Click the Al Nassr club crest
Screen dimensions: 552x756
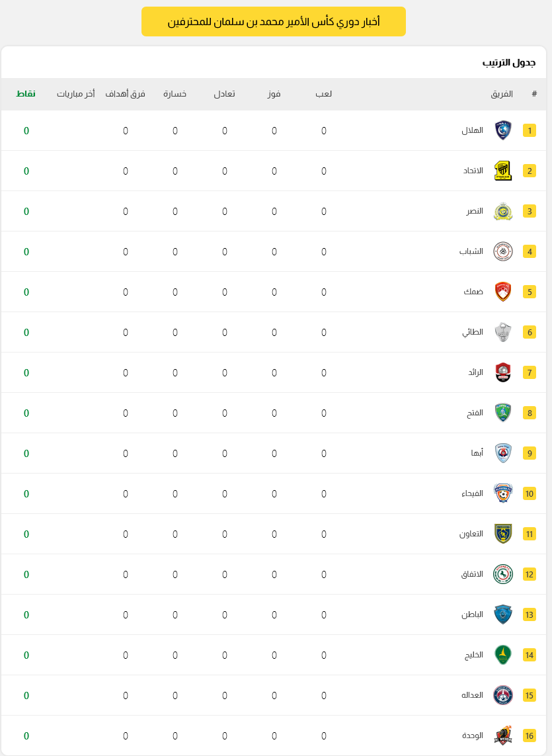[503, 211]
